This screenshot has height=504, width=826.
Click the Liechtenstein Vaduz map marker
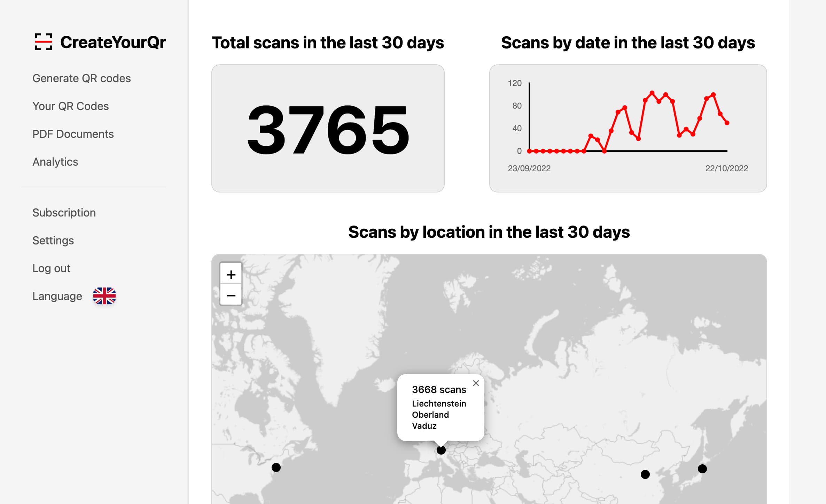point(441,450)
